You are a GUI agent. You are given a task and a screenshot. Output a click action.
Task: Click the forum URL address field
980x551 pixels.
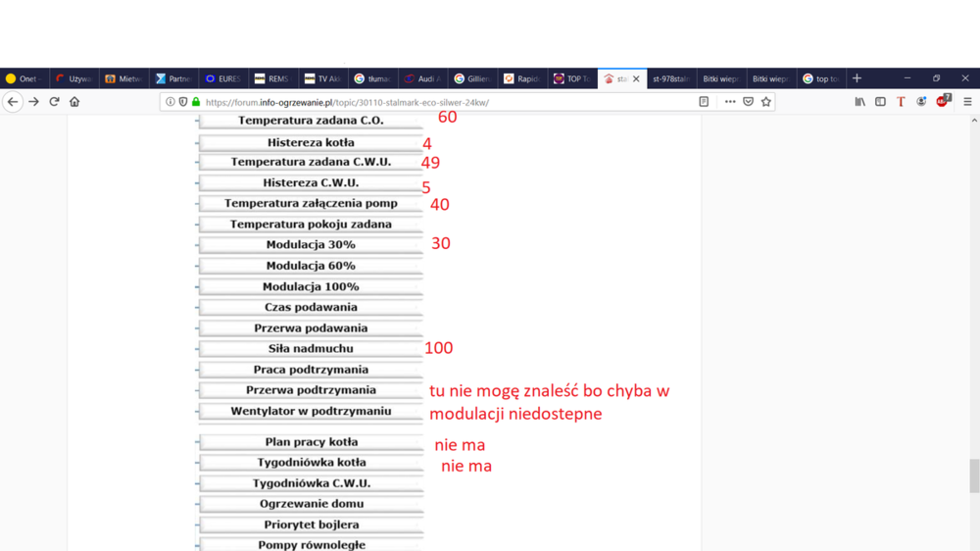pos(441,102)
